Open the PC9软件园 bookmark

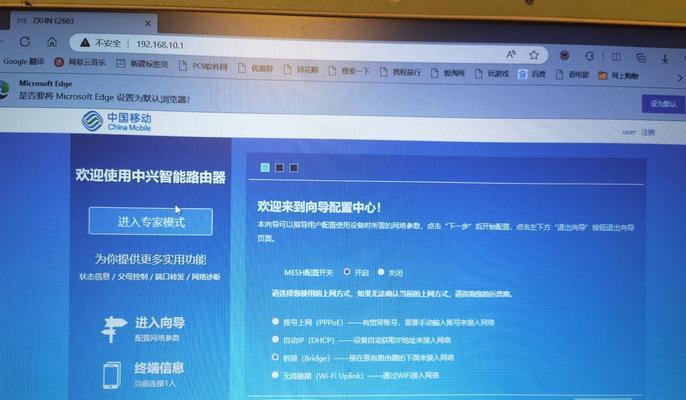click(x=203, y=66)
